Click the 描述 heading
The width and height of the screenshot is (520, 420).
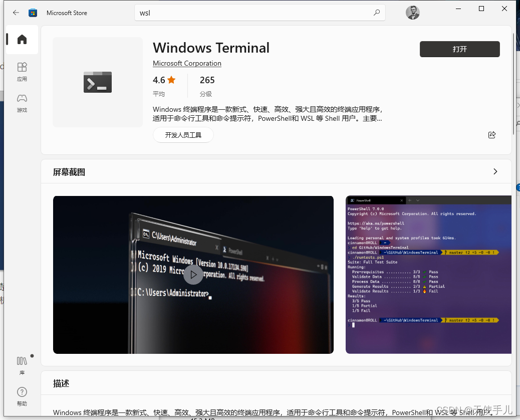click(61, 383)
